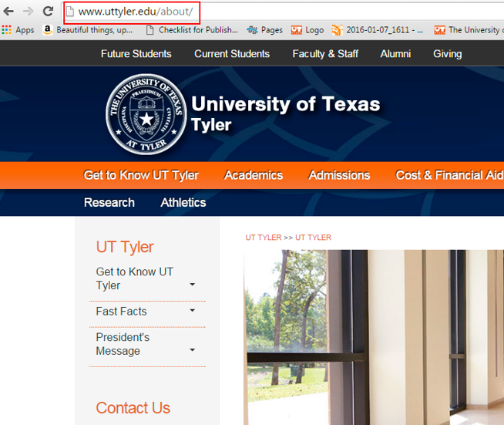504x425 pixels.
Task: Open the Pages bookmark
Action: click(265, 30)
